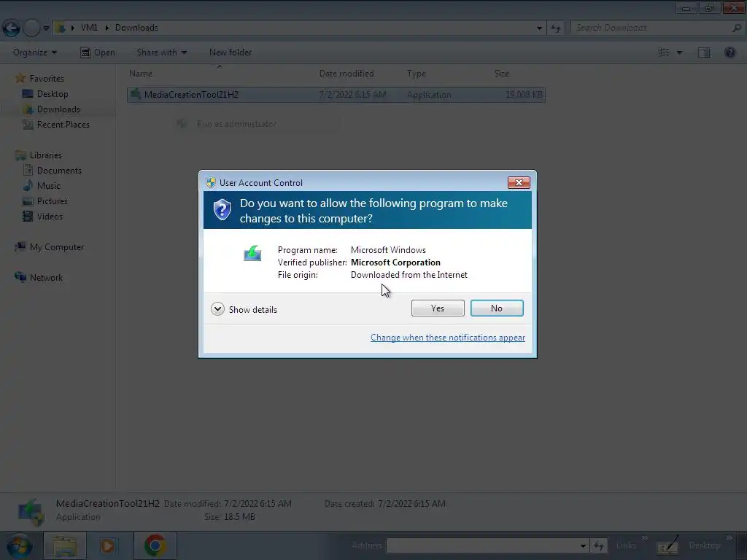Click the Network globe icon

pos(20,277)
